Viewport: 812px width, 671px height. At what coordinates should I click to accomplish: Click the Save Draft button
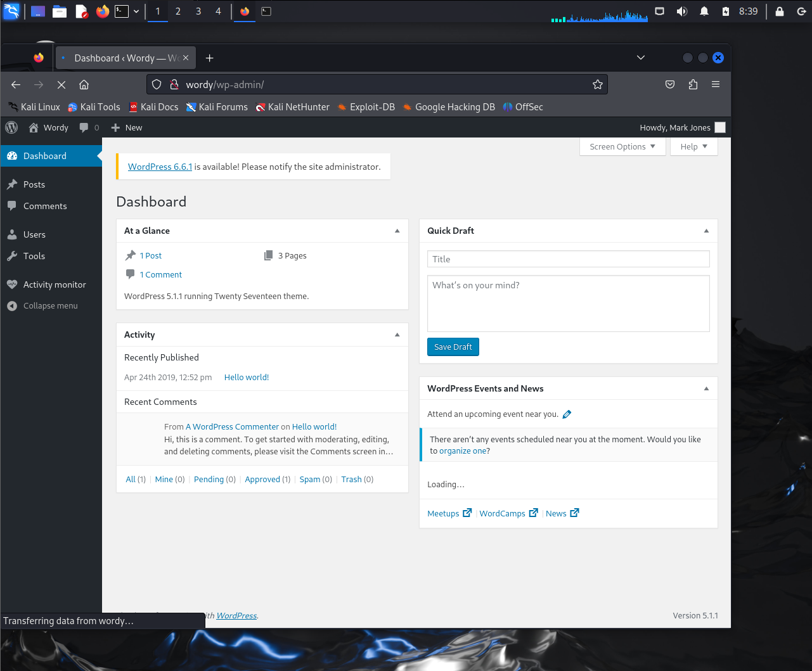pyautogui.click(x=453, y=347)
